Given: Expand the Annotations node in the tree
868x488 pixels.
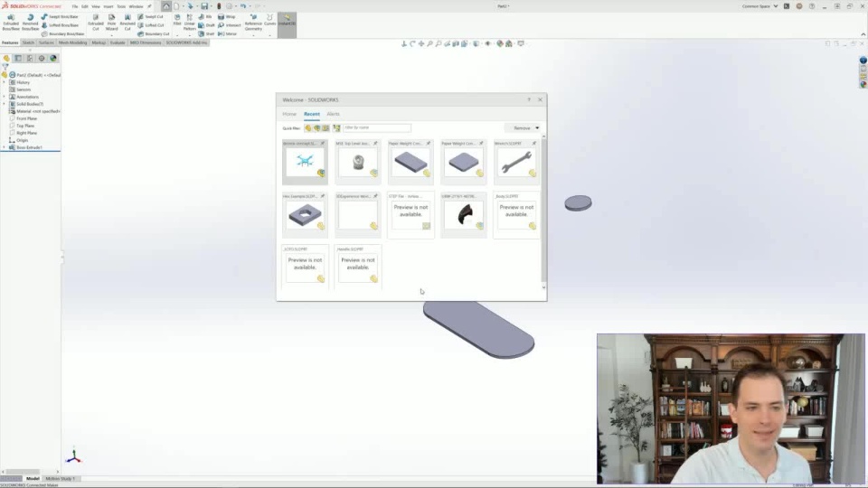Looking at the screenshot, I should 4,97.
